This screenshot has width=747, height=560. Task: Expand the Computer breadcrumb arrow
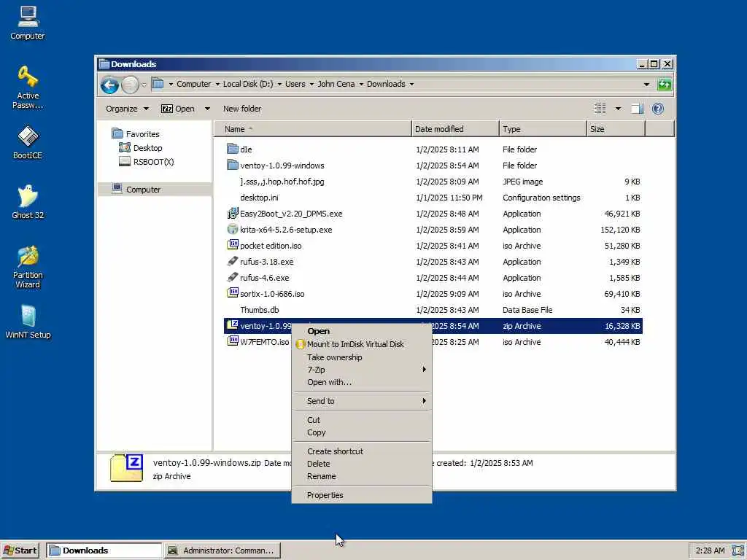(x=217, y=85)
